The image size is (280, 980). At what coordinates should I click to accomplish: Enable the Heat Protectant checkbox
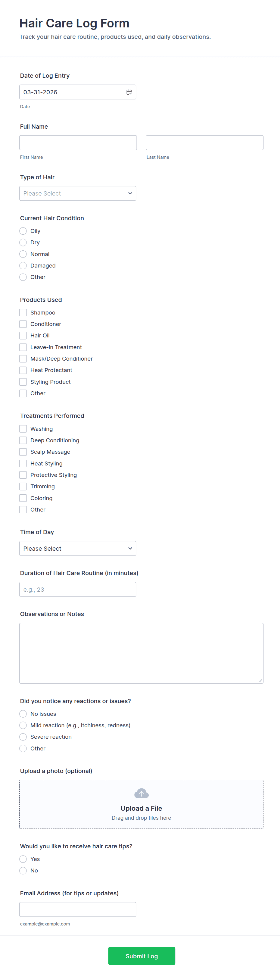pyautogui.click(x=23, y=370)
